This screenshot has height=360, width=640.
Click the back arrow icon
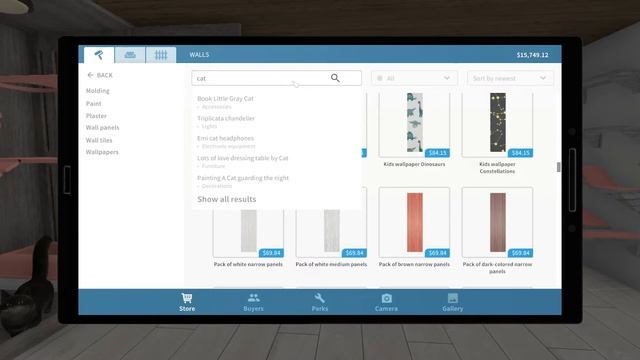tap(90, 75)
